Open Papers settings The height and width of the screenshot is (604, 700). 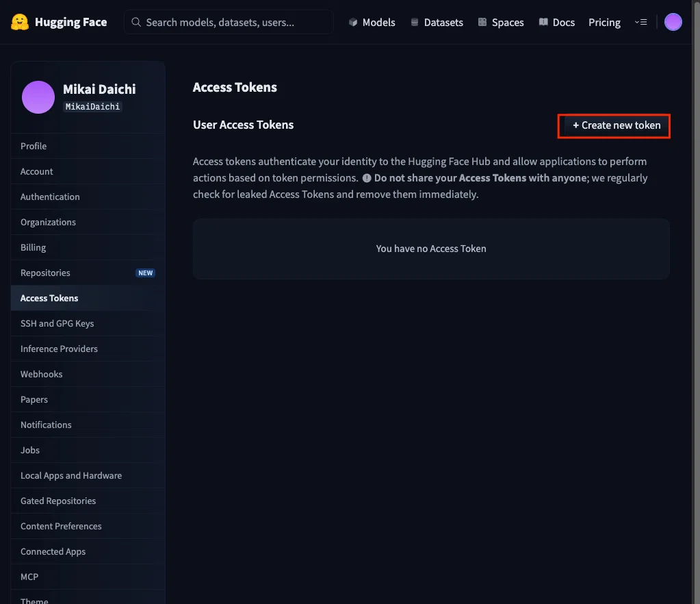[88, 399]
